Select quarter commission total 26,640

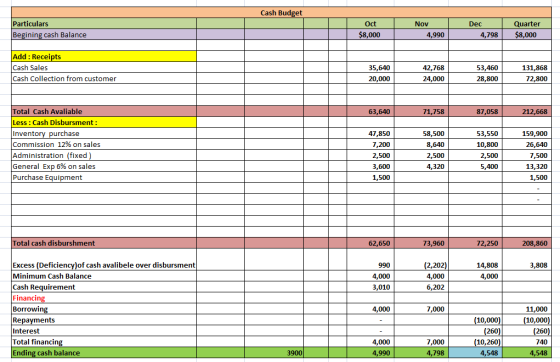[527, 145]
